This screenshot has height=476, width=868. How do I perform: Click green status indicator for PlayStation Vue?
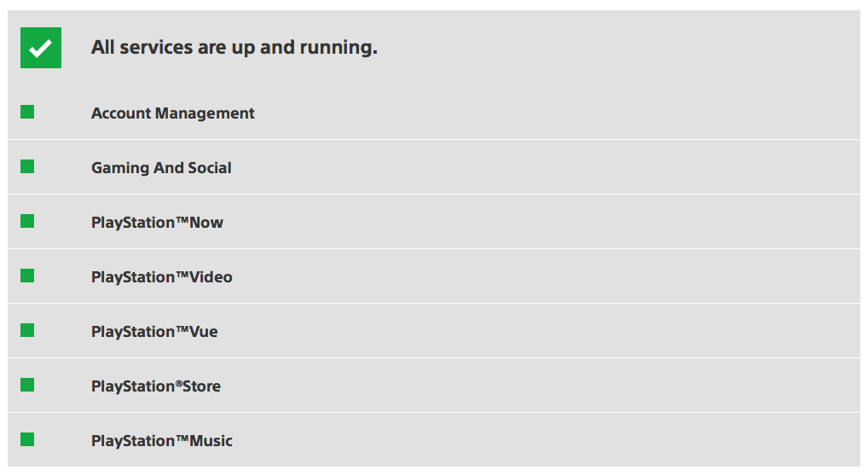tap(27, 330)
